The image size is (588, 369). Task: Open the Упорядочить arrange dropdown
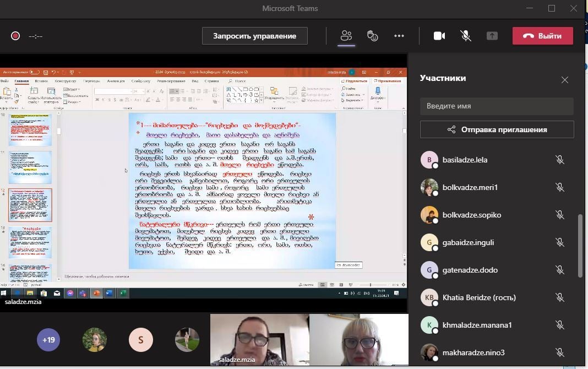[274, 94]
